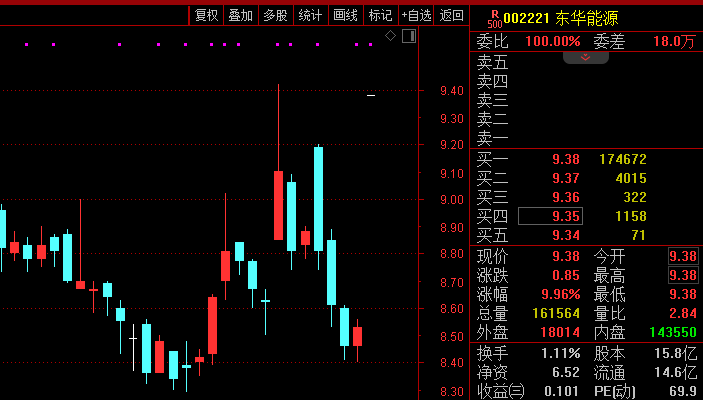Screen dimensions: 703x400
Task: Click 买二 volume 4015
Action: 631,178
